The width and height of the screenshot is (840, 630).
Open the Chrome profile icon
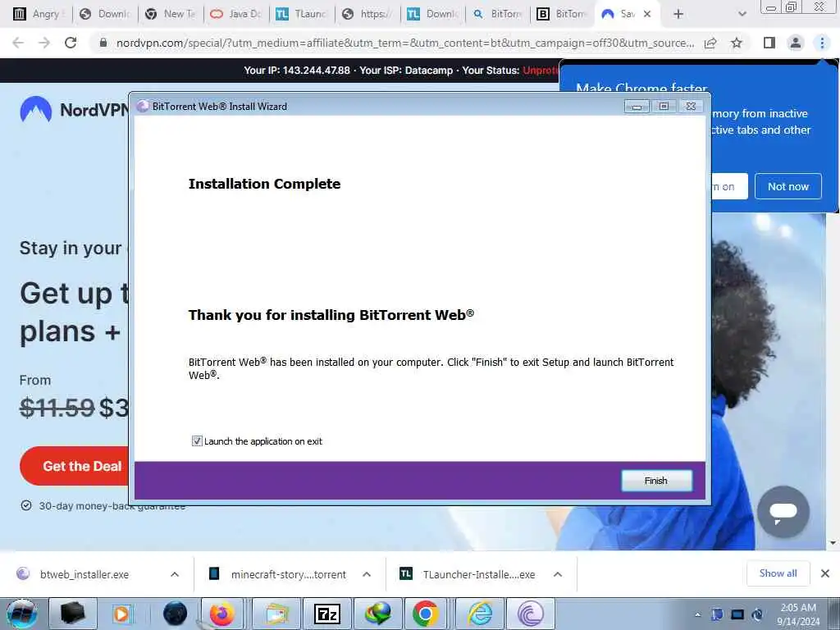796,43
